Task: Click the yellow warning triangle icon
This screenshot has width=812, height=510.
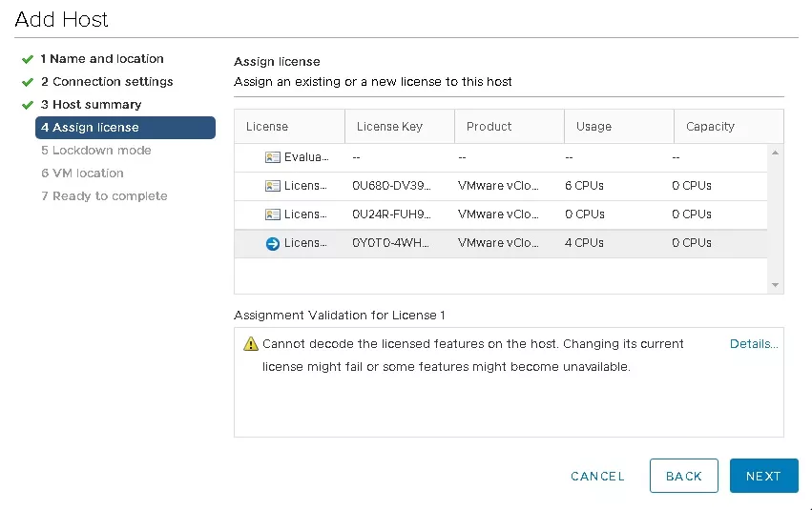Action: pyautogui.click(x=251, y=344)
